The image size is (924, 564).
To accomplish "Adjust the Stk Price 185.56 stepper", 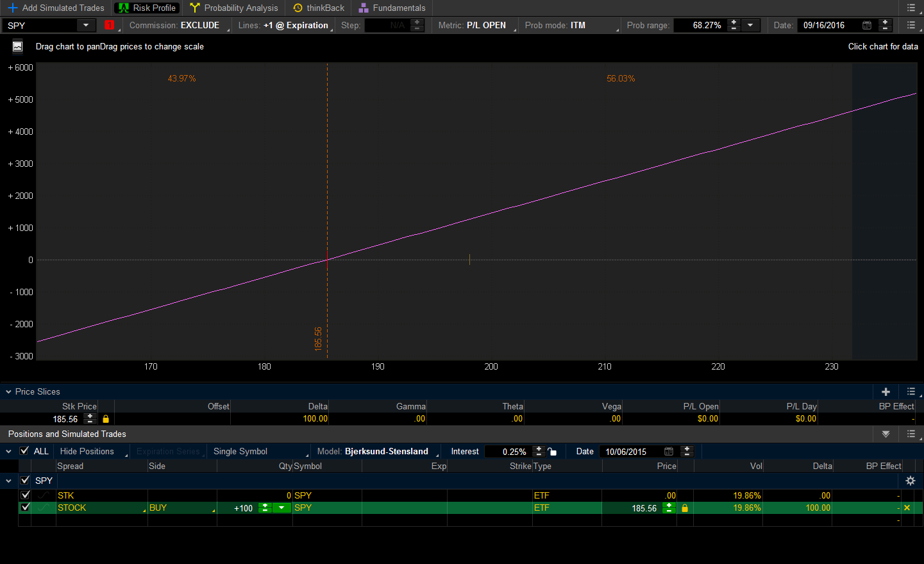I will point(90,418).
